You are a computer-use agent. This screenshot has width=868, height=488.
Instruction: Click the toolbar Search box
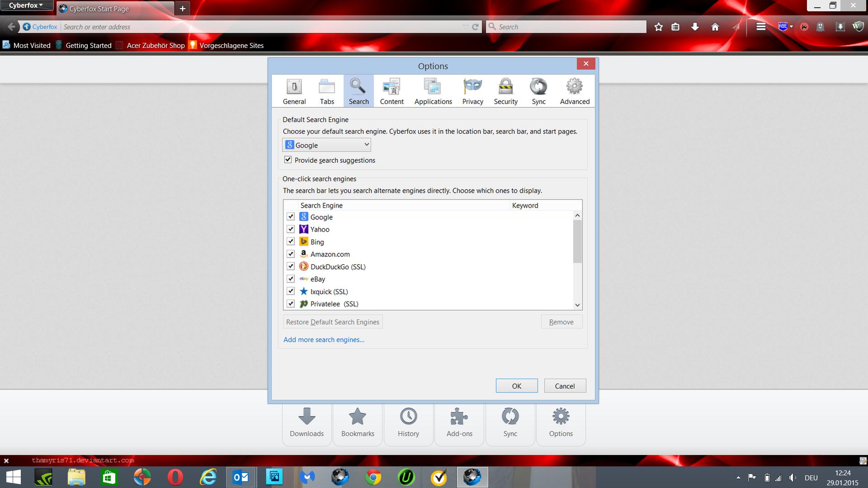(x=566, y=27)
